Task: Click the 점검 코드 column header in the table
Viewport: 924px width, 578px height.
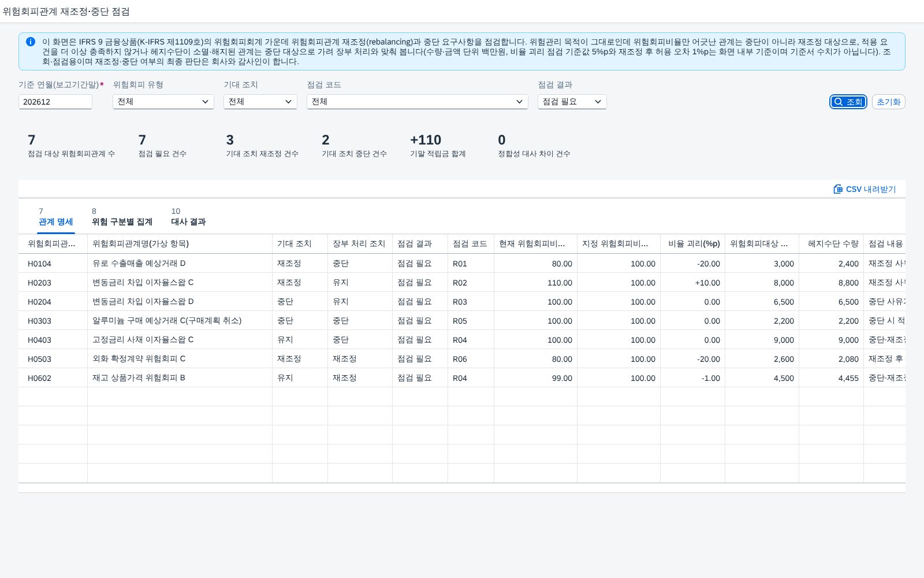Action: pos(471,244)
